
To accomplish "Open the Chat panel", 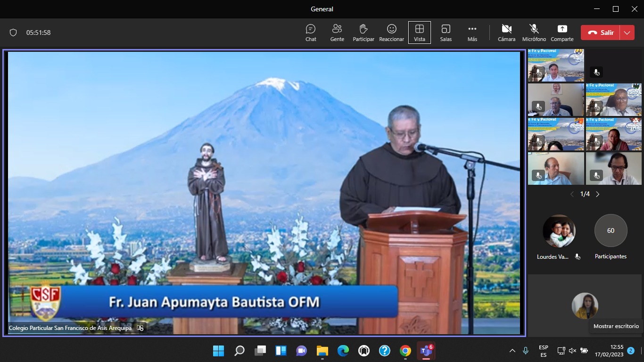I will point(311,33).
